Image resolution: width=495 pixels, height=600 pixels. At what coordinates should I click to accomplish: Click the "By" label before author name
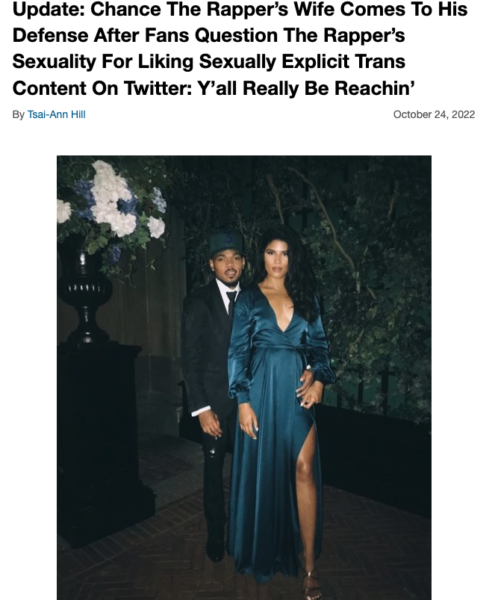pos(18,114)
